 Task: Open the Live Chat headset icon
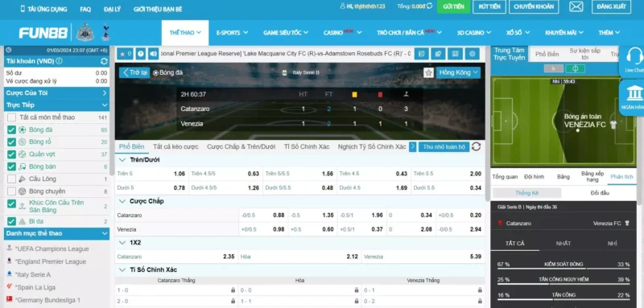tap(634, 60)
